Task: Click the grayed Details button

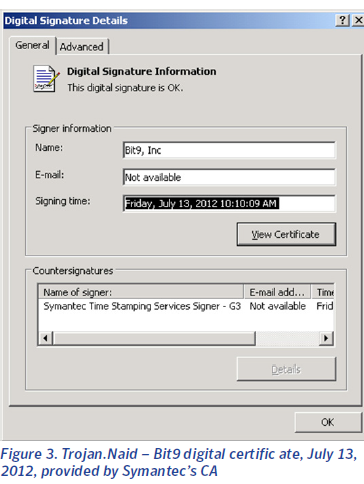Action: click(x=286, y=369)
